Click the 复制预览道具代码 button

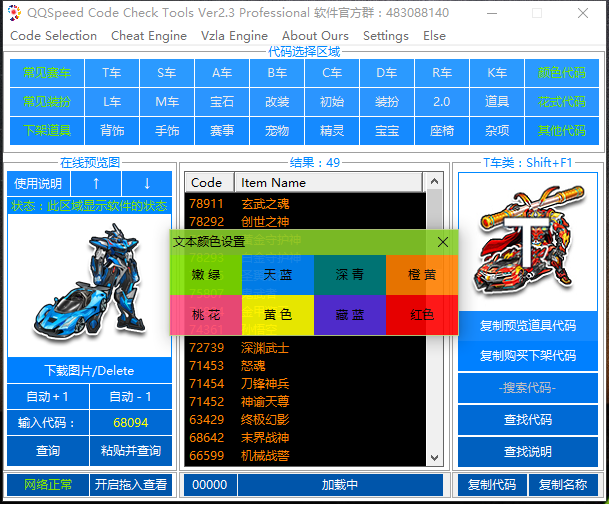pyautogui.click(x=528, y=325)
